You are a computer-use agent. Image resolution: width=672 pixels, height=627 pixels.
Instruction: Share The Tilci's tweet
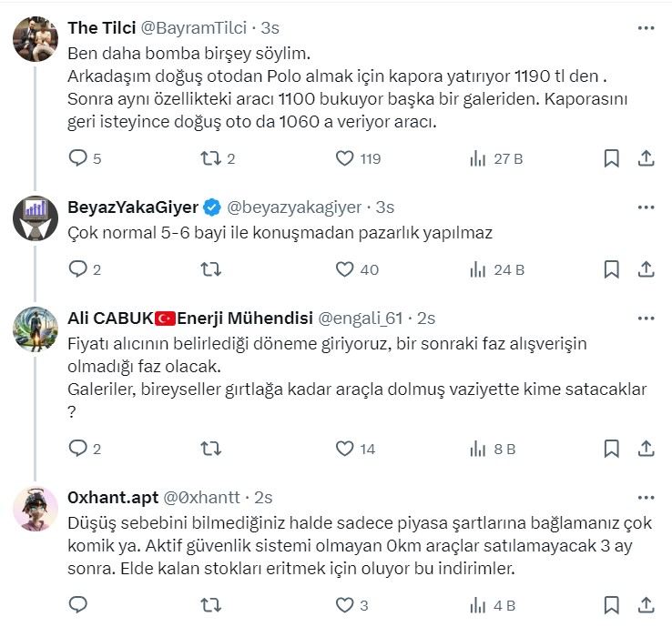click(646, 158)
